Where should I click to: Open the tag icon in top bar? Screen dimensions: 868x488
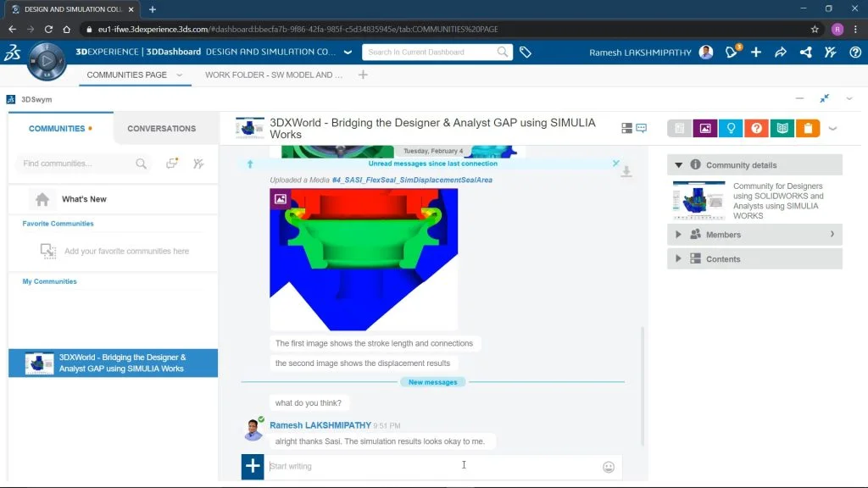coord(526,53)
